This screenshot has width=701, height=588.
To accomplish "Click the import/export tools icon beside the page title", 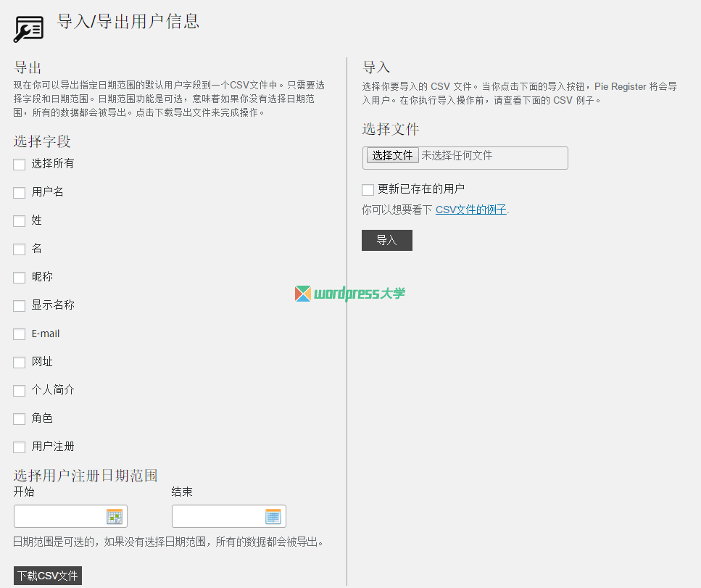I will (28, 29).
